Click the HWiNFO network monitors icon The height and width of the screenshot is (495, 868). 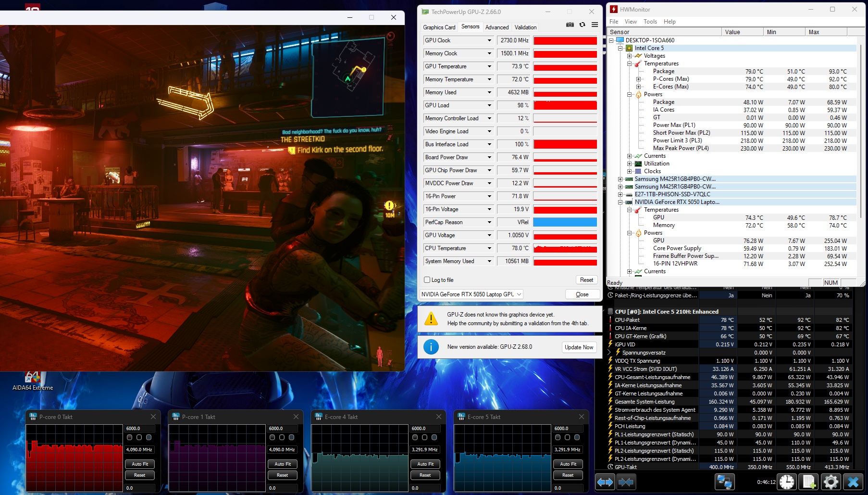coord(724,482)
